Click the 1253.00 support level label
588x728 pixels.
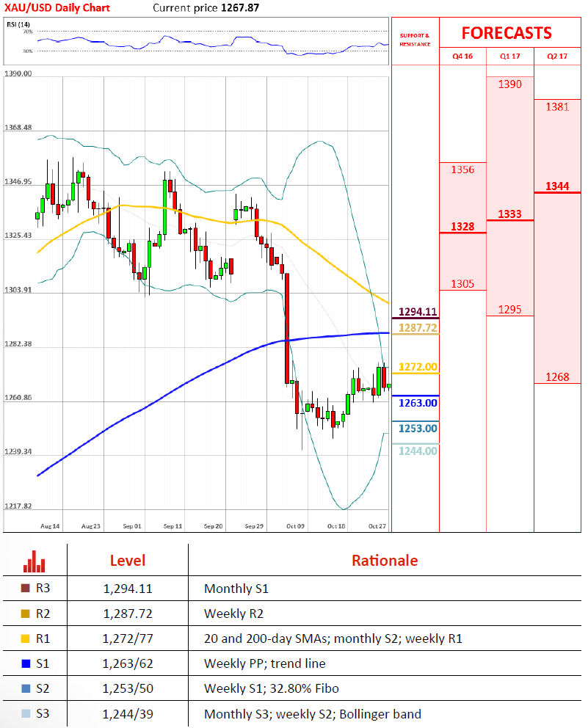418,429
